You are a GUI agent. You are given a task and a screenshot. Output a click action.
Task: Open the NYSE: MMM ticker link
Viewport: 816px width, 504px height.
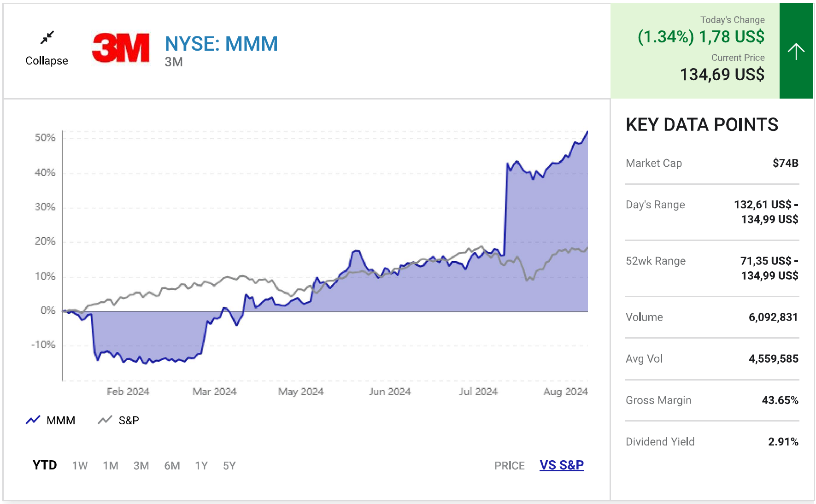tap(221, 44)
